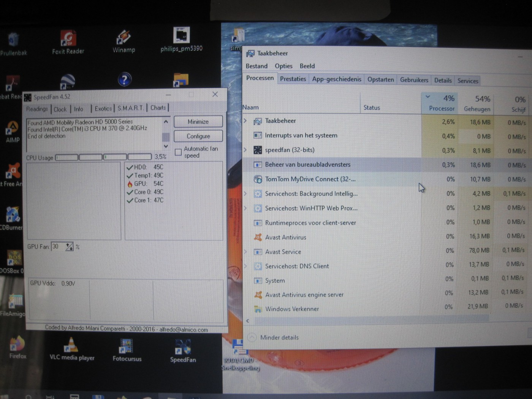The image size is (532, 399).
Task: Open the Bestand menu in Taakbeheer
Action: 256,66
